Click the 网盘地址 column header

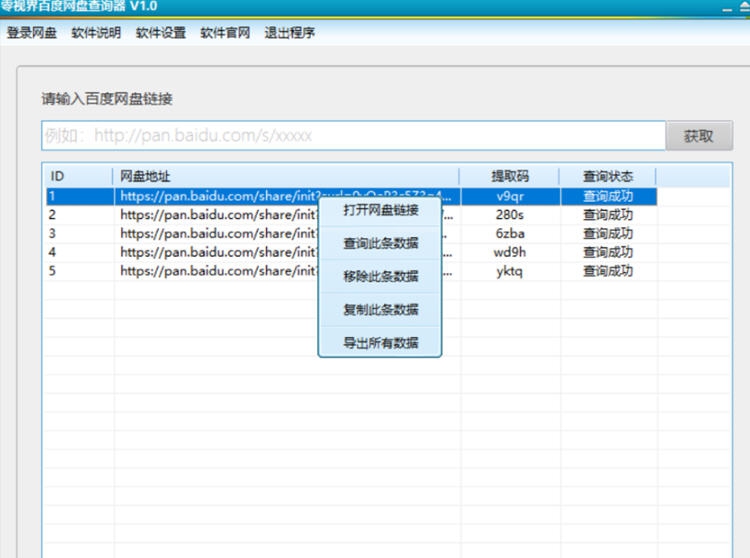(286, 176)
